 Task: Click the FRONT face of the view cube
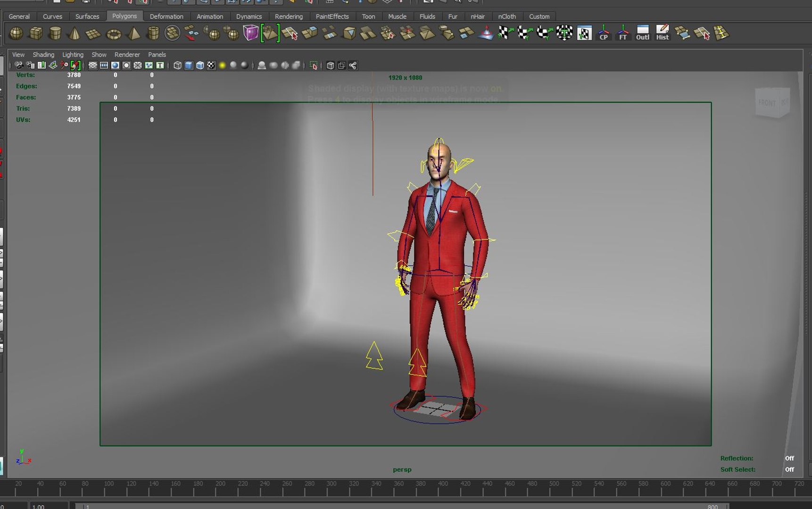[767, 103]
